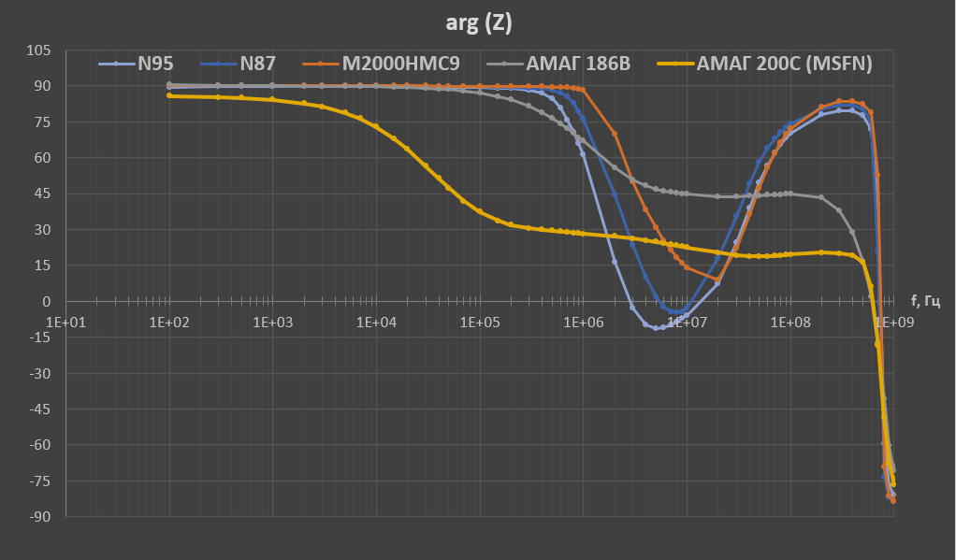Click the 90 y-axis label
The height and width of the screenshot is (560, 956).
(x=42, y=86)
